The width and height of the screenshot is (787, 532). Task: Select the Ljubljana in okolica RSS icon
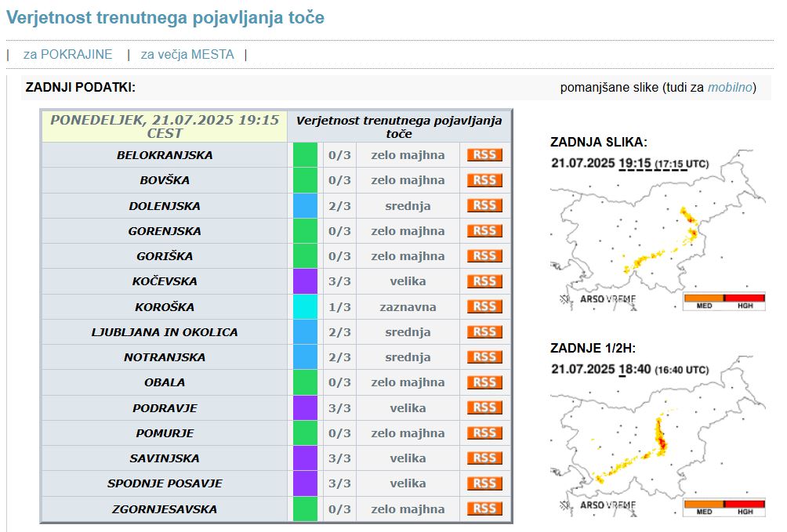(x=484, y=331)
